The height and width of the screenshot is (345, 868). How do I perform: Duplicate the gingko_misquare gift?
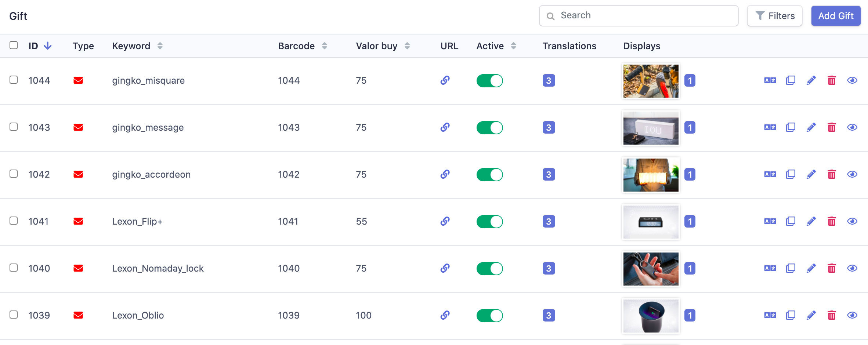point(791,80)
